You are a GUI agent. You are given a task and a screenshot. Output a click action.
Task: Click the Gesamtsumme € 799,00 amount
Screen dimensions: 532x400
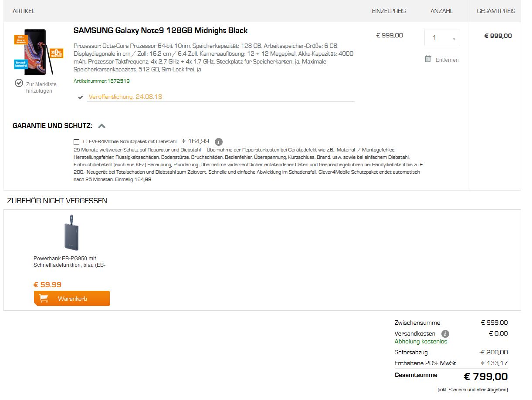[486, 376]
